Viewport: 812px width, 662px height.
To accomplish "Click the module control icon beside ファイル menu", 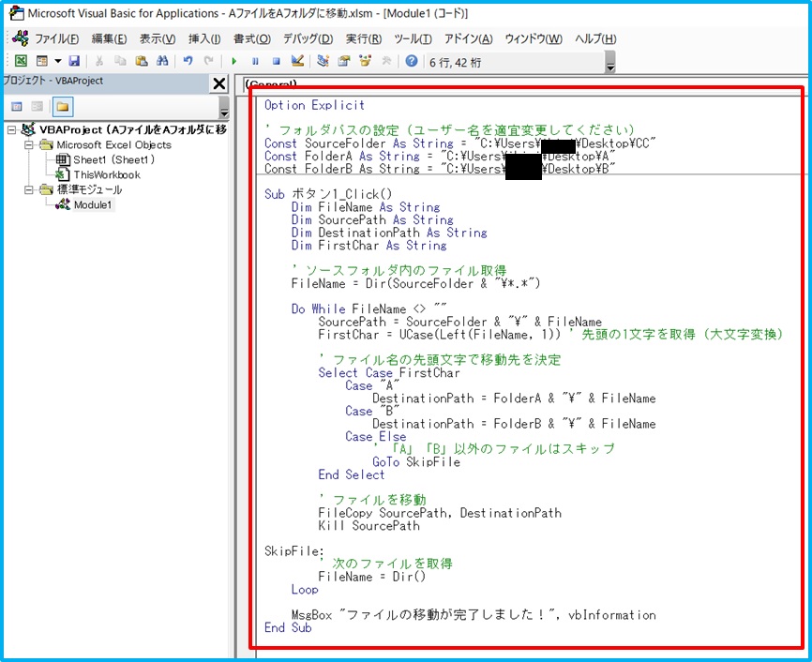I will click(x=21, y=38).
